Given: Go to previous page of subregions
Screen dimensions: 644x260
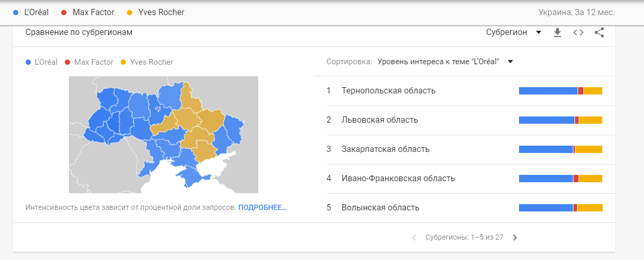Looking at the screenshot, I should click(x=414, y=238).
